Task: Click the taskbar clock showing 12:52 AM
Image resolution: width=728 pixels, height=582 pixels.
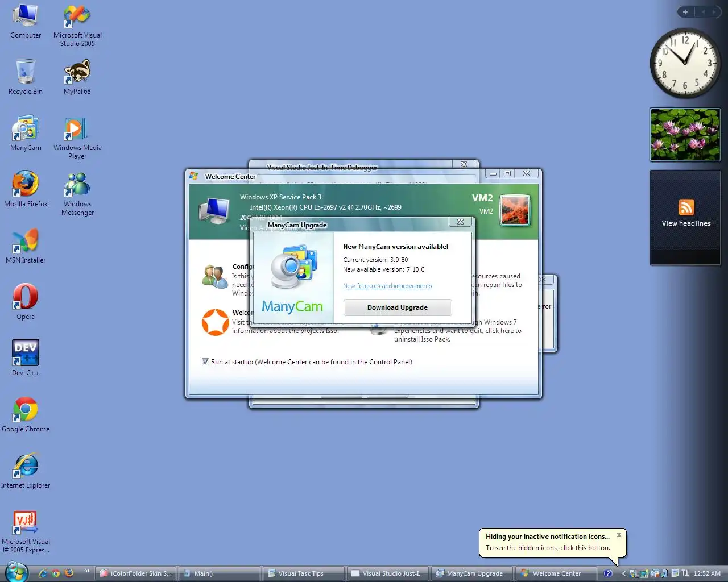Action: click(707, 573)
